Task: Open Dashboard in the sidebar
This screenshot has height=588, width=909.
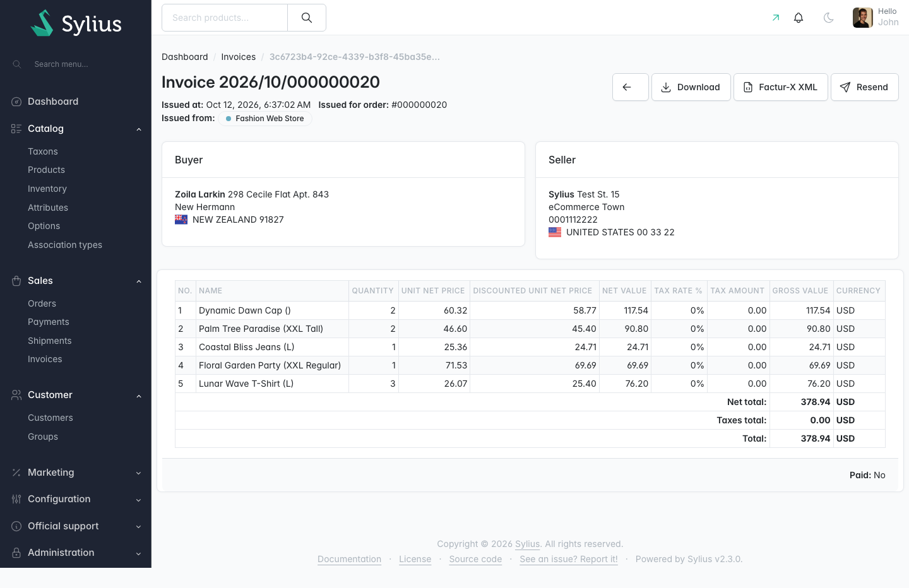Action: (x=53, y=102)
